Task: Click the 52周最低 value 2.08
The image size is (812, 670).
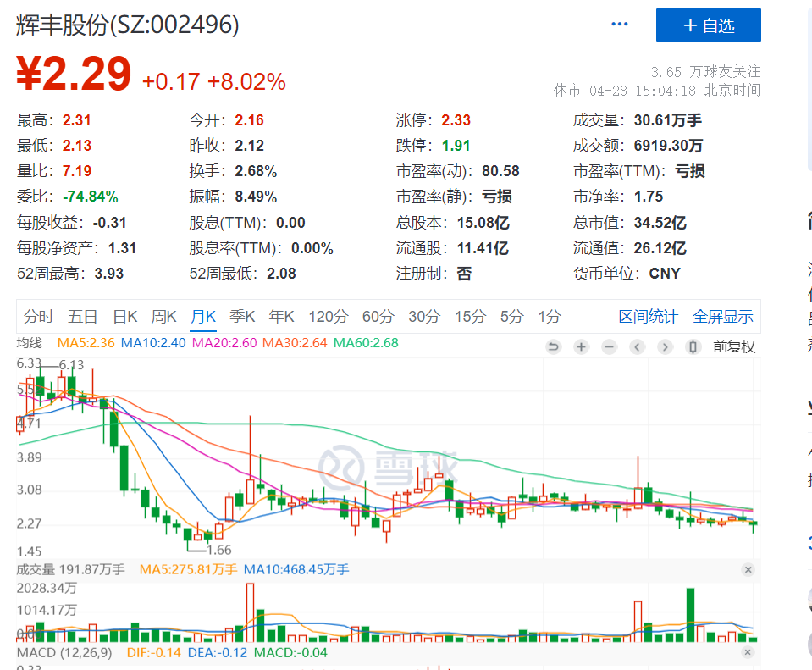Action: 281,273
